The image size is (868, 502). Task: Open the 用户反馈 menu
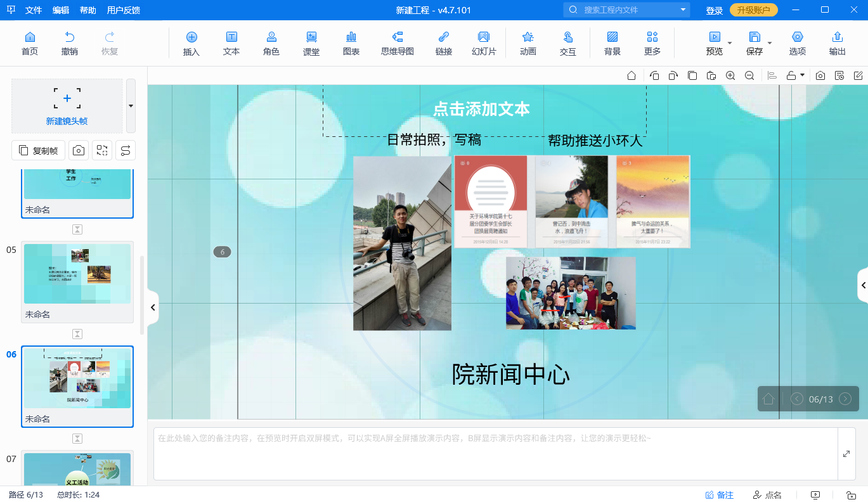pos(124,10)
